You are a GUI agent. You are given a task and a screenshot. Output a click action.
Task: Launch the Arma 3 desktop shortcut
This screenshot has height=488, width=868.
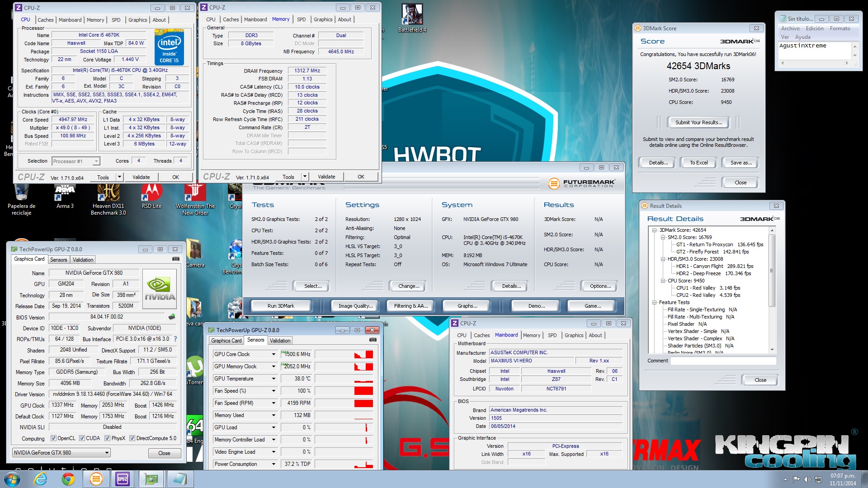[65, 197]
